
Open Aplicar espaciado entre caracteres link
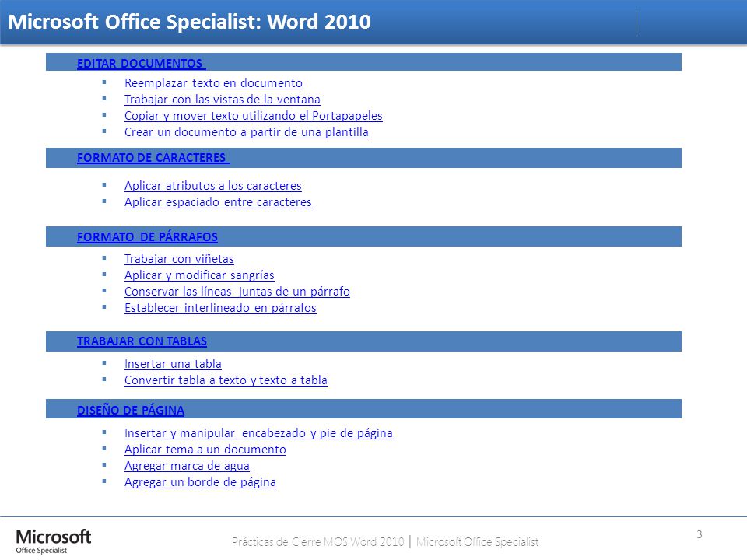[x=218, y=202]
